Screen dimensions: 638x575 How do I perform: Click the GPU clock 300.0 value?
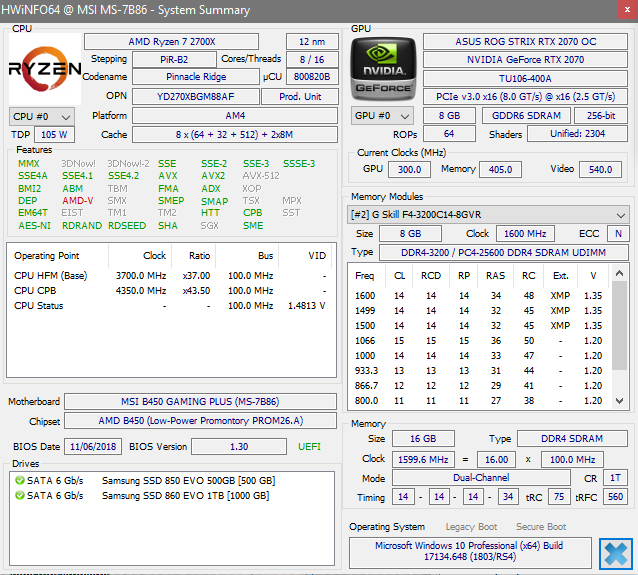409,169
